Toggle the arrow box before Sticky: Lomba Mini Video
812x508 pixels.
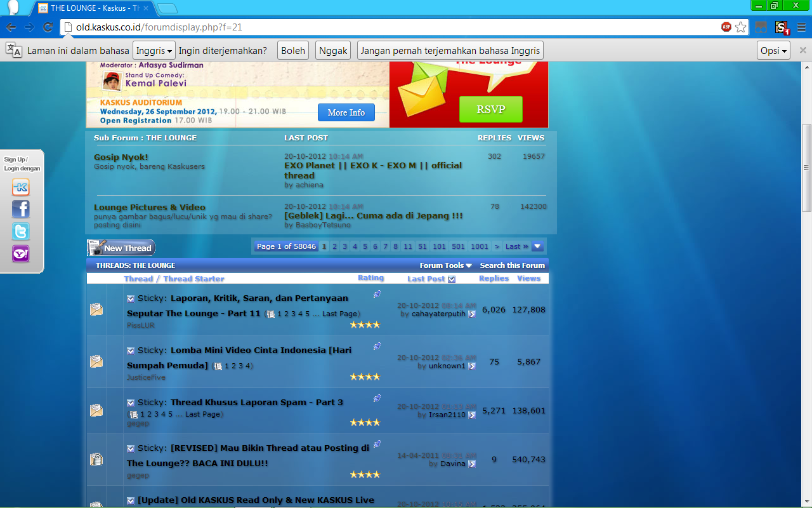(131, 351)
